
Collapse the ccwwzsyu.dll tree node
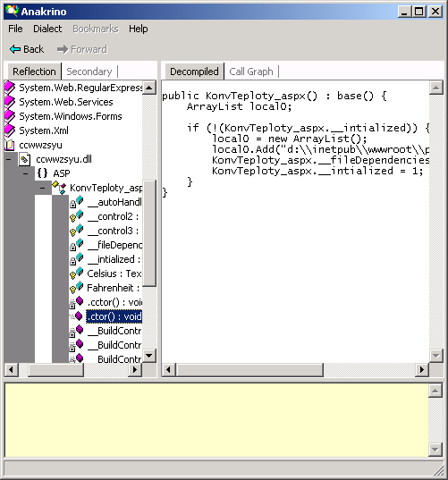(9, 159)
